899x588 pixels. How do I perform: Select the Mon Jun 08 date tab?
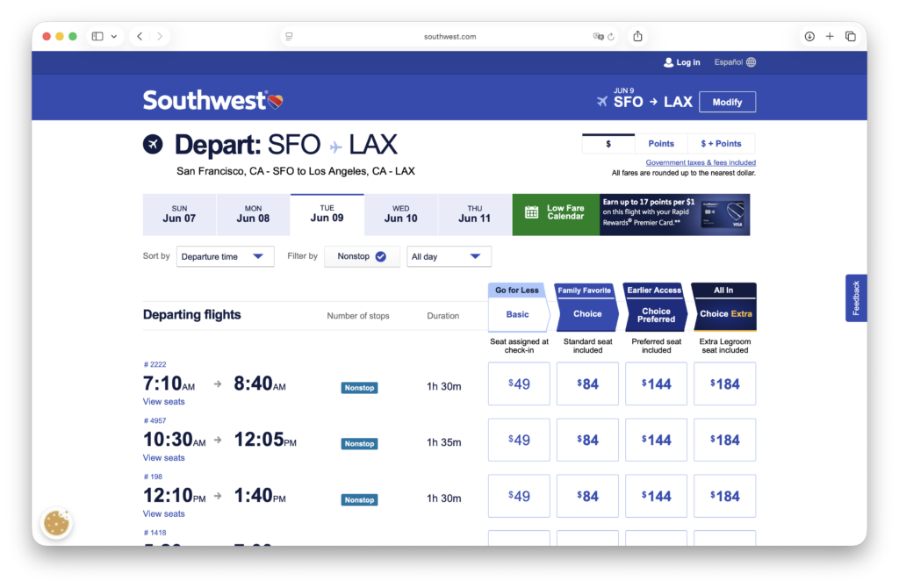tap(253, 214)
